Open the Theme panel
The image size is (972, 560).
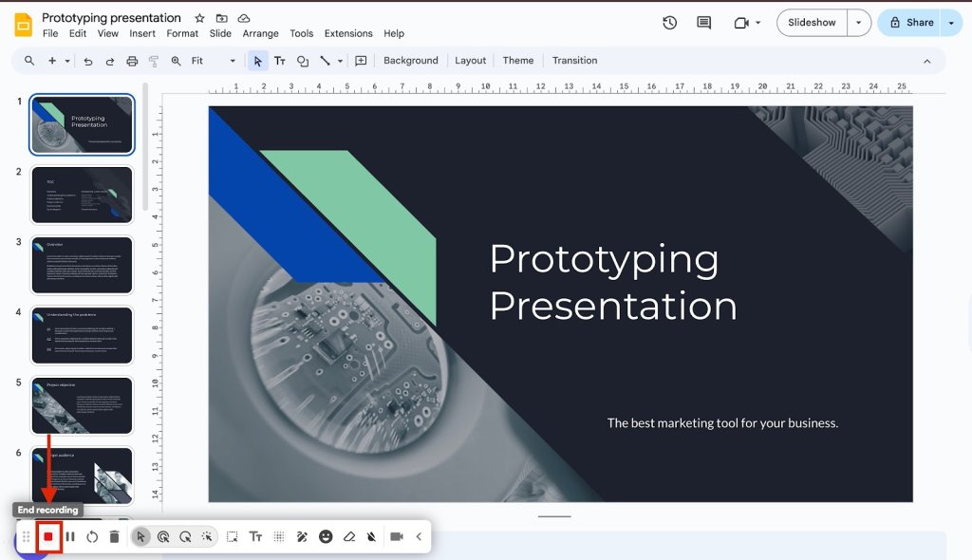517,61
